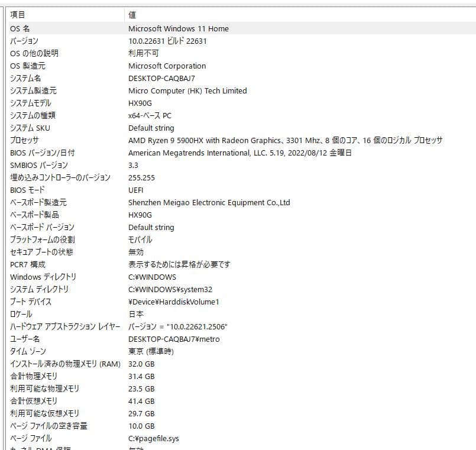Select the プロセッサ row
476x450 pixels.
tap(24, 140)
